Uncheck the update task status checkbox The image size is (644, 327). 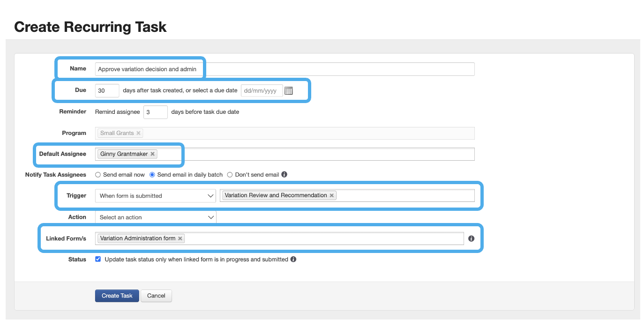click(98, 259)
